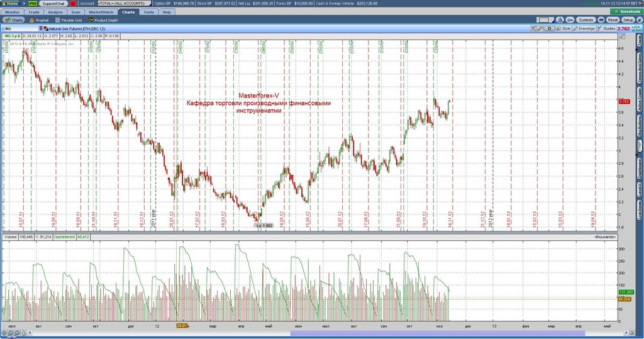Open the D timeframe selector
The height and width of the screenshot is (339, 644).
pyautogui.click(x=550, y=29)
